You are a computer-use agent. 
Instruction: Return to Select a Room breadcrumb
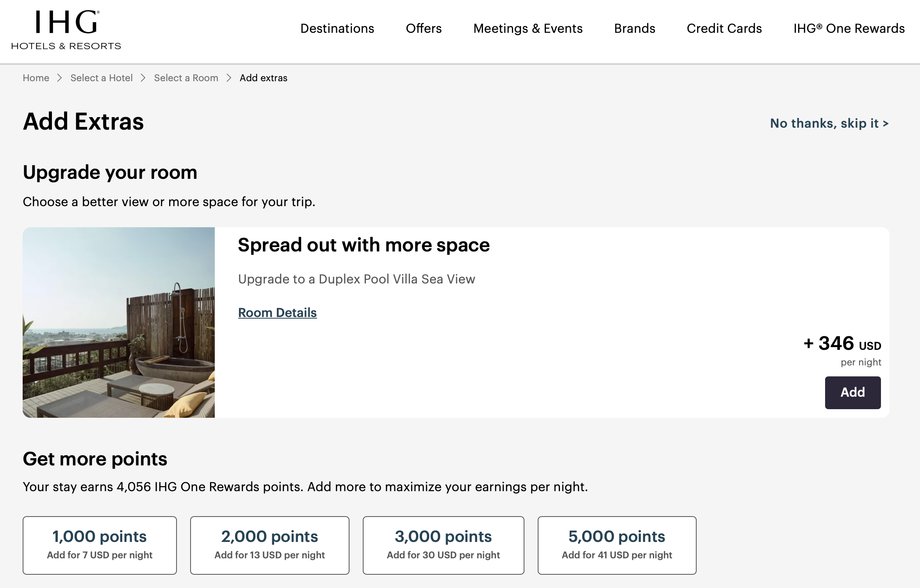click(186, 78)
